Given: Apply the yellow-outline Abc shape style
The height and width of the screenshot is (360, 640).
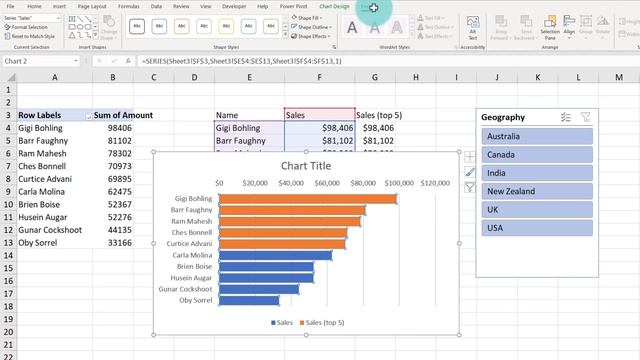Looking at the screenshot, I should (x=226, y=27).
